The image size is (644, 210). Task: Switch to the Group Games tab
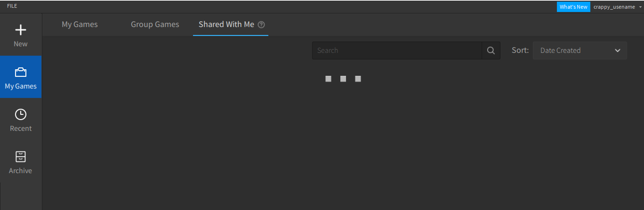(x=155, y=24)
